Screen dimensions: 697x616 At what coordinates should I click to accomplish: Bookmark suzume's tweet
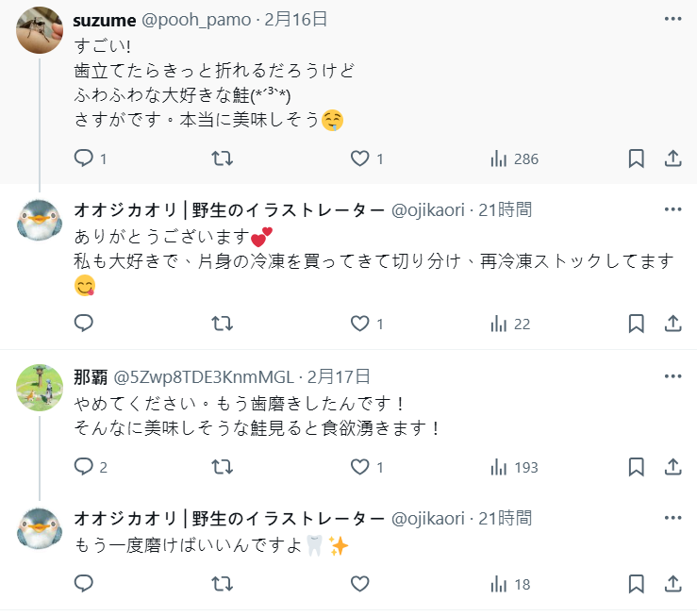[637, 158]
